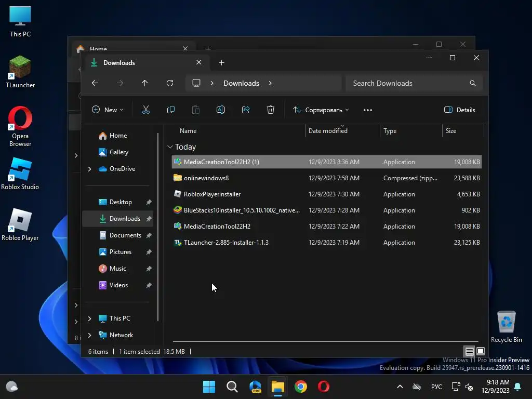Go back with the left arrow button
Screen dimensions: 532x399
pyautogui.click(x=95, y=83)
